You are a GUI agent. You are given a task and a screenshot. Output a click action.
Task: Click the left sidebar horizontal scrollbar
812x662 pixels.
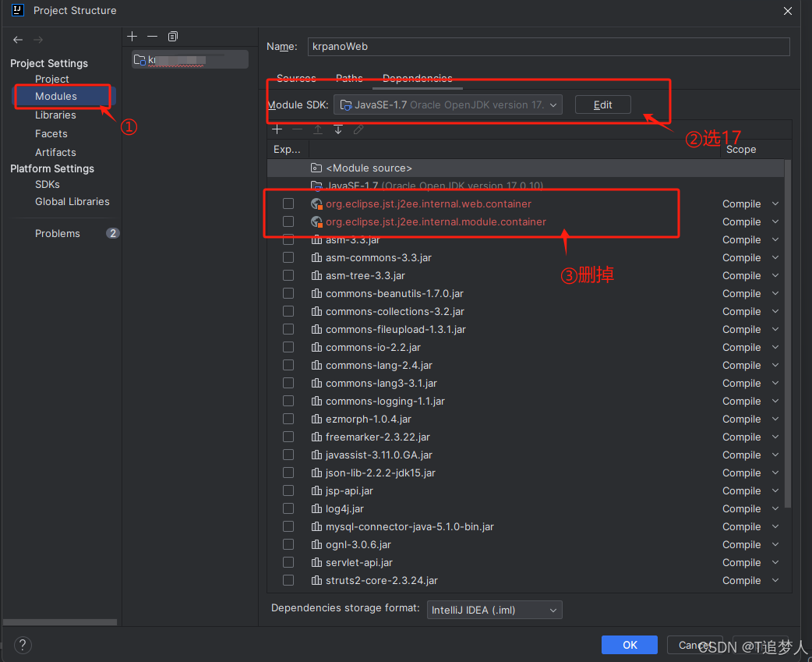pos(60,622)
